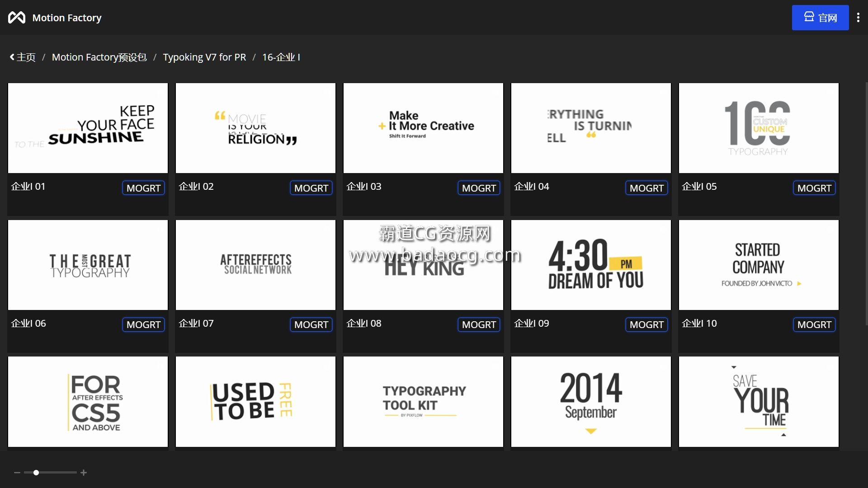The image size is (868, 488).
Task: Open the 官网 official website button
Action: coord(820,18)
